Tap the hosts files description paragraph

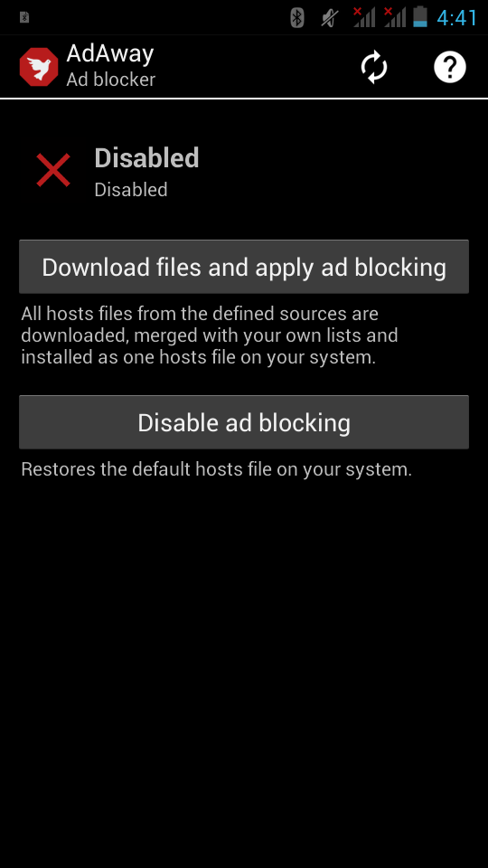point(209,335)
